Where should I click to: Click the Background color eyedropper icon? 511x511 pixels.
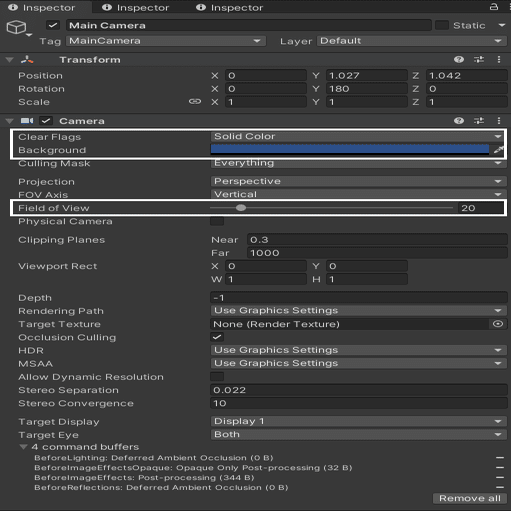pyautogui.click(x=499, y=150)
